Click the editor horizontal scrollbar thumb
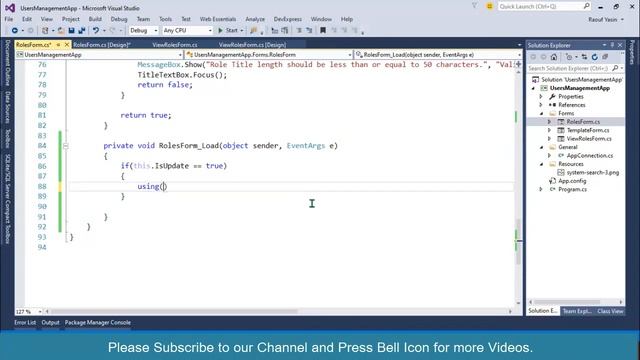This screenshot has height=360, width=640. pyautogui.click(x=174, y=311)
